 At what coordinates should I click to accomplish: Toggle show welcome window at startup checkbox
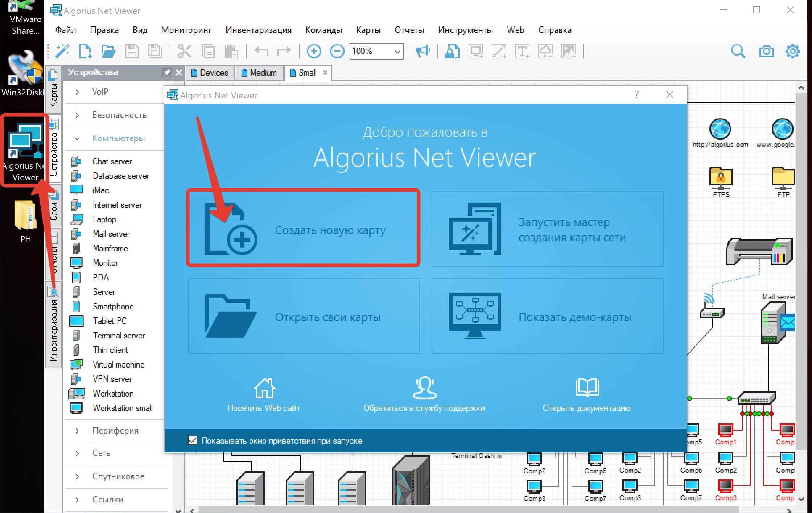coord(193,440)
